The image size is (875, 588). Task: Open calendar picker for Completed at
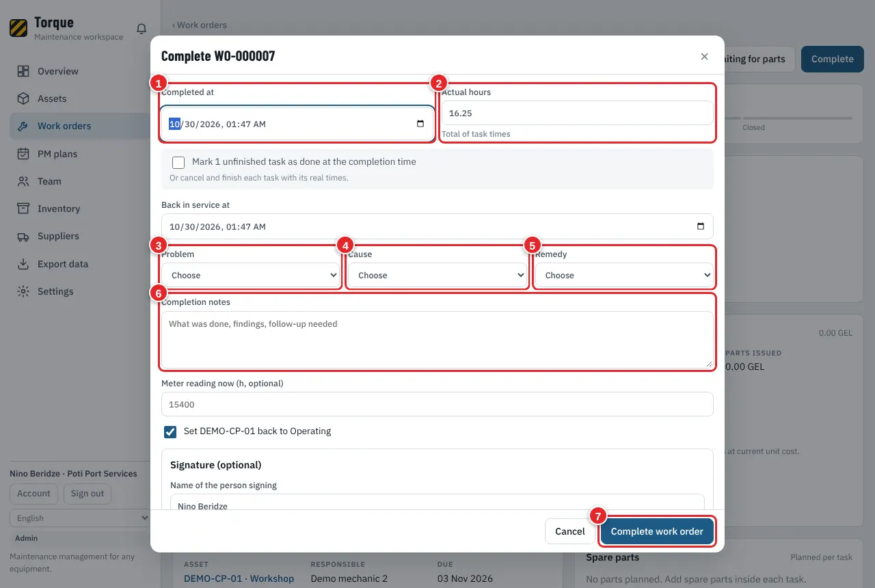[x=420, y=124]
